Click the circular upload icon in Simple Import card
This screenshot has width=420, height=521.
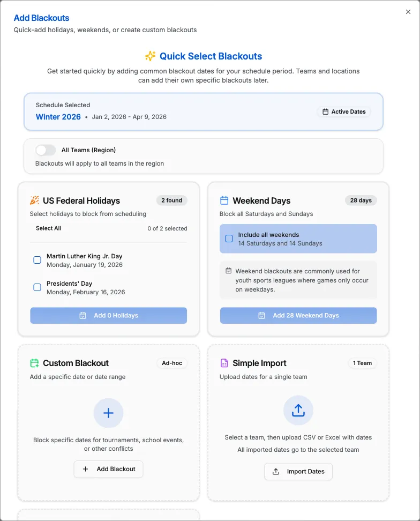(298, 410)
